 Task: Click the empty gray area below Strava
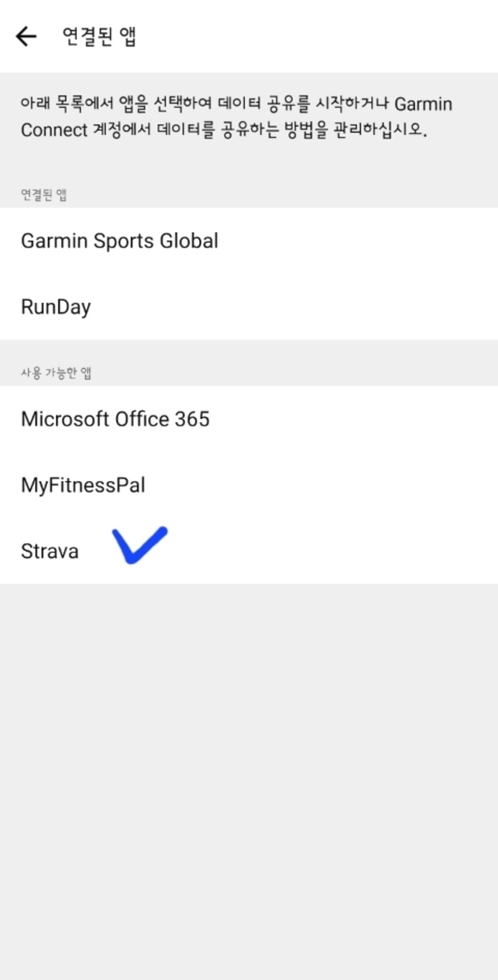[249, 780]
